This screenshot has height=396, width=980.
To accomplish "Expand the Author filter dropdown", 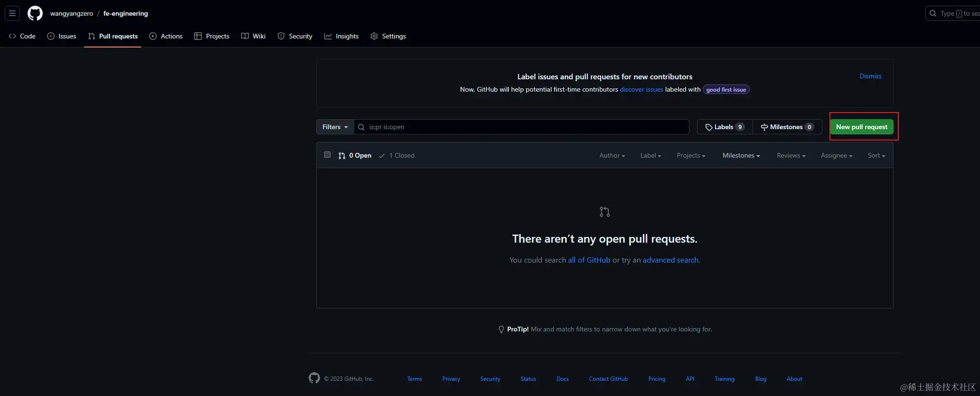I will pyautogui.click(x=612, y=155).
